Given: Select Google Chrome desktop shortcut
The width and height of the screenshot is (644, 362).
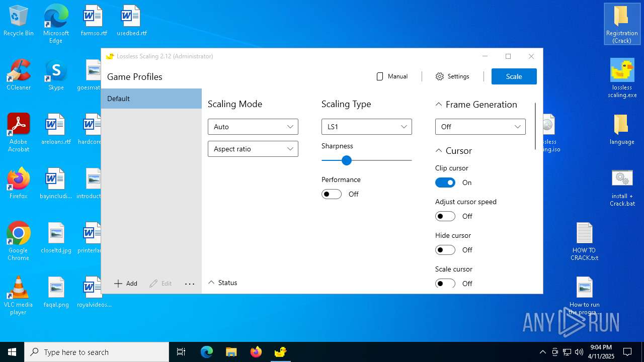Looking at the screenshot, I should pyautogui.click(x=19, y=241).
